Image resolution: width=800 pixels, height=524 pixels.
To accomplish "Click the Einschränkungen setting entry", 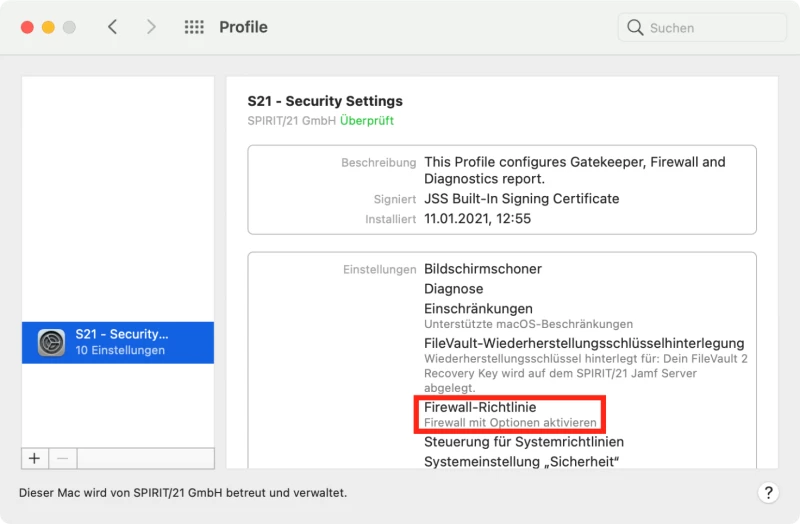I will point(478,309).
